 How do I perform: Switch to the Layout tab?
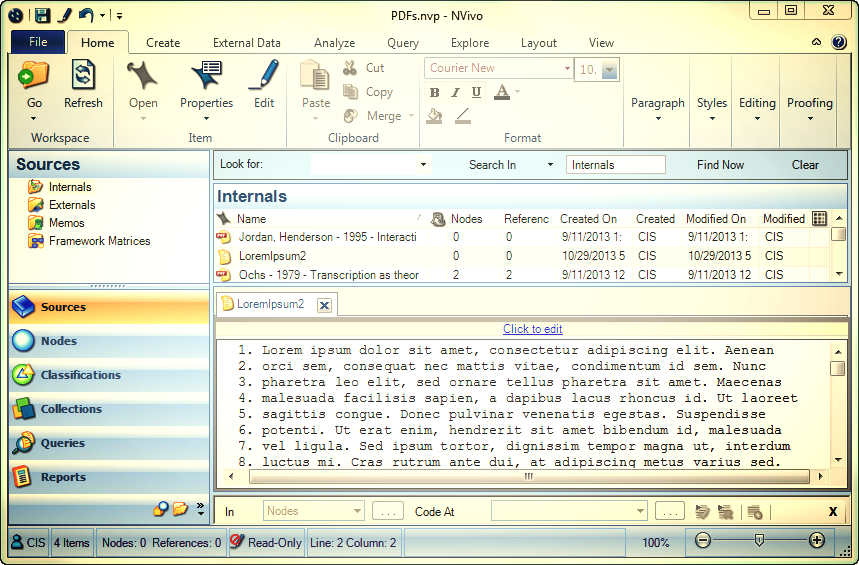pyautogui.click(x=539, y=43)
